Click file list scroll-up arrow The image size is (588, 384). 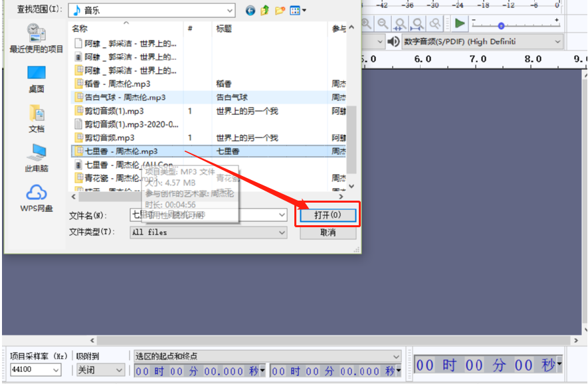pos(351,27)
